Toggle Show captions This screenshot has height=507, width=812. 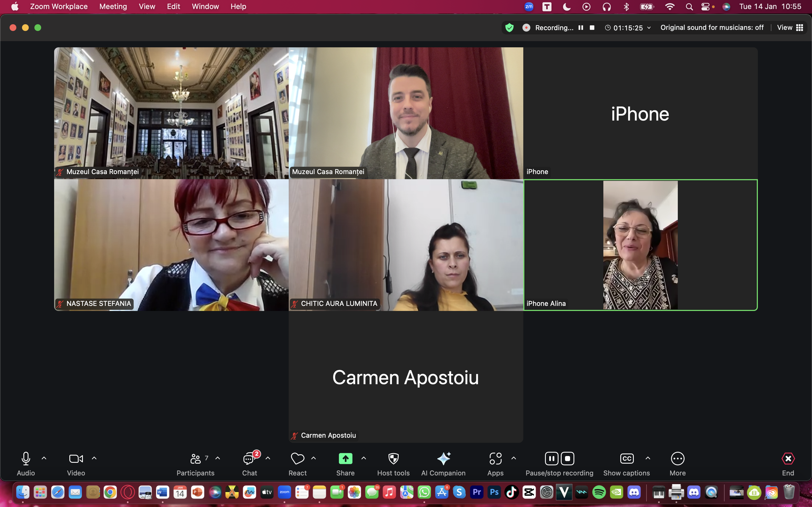(x=626, y=459)
